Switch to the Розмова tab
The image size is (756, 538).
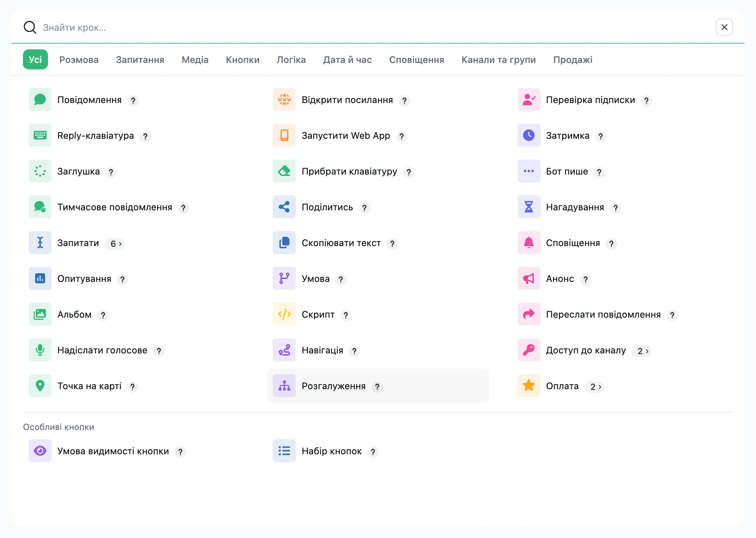point(79,60)
